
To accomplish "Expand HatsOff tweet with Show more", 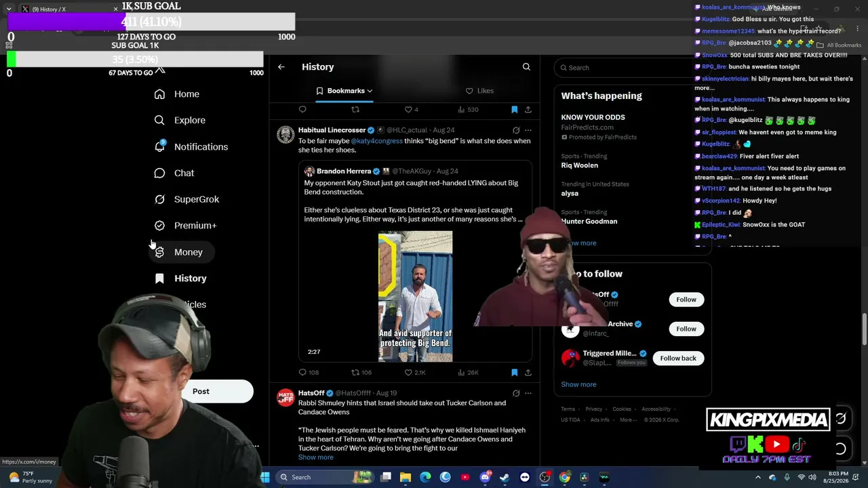I will pos(315,457).
